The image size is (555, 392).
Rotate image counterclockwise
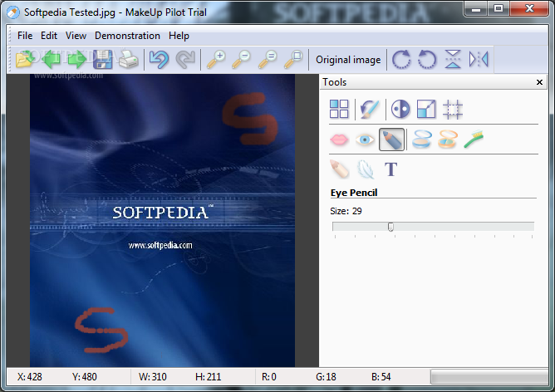(427, 59)
